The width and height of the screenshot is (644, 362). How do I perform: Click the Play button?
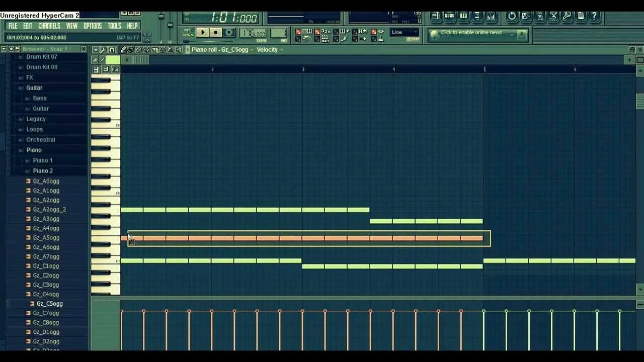coord(202,32)
